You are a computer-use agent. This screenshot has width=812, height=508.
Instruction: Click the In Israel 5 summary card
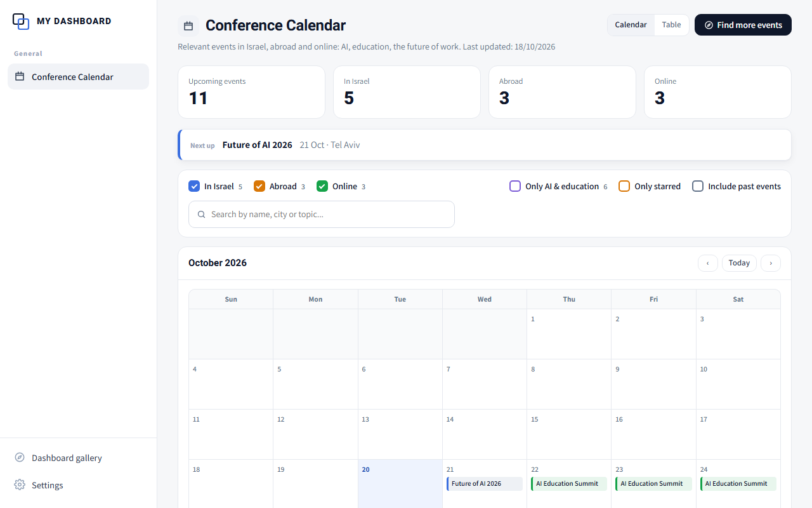coord(407,92)
